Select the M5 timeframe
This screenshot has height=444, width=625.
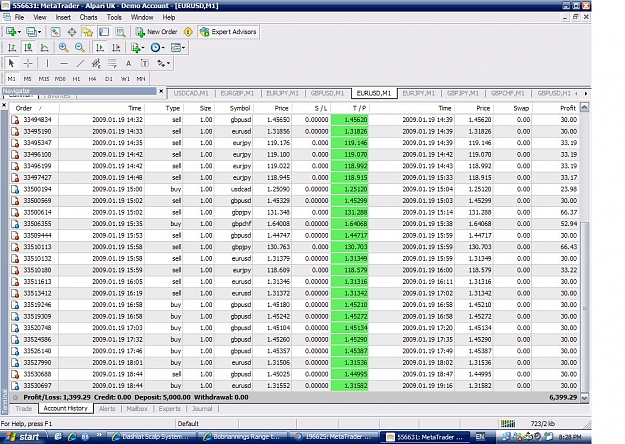(28, 79)
